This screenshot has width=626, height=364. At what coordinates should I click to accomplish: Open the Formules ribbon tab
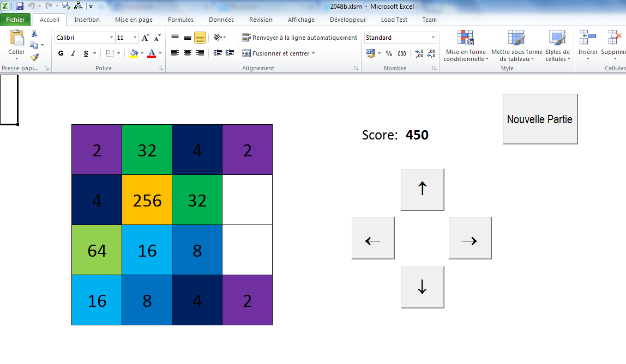(x=180, y=20)
